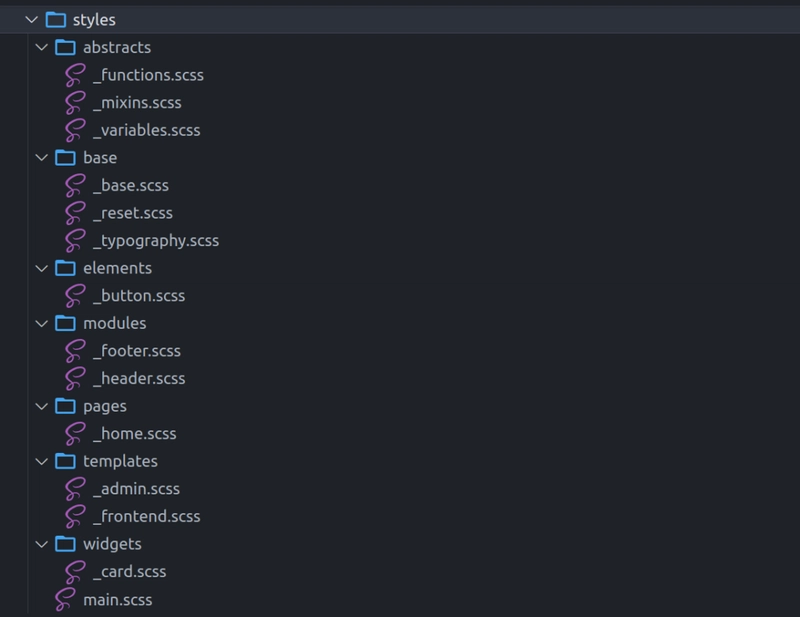The width and height of the screenshot is (800, 617).
Task: Collapse the modules folder chevron
Action: (x=42, y=323)
